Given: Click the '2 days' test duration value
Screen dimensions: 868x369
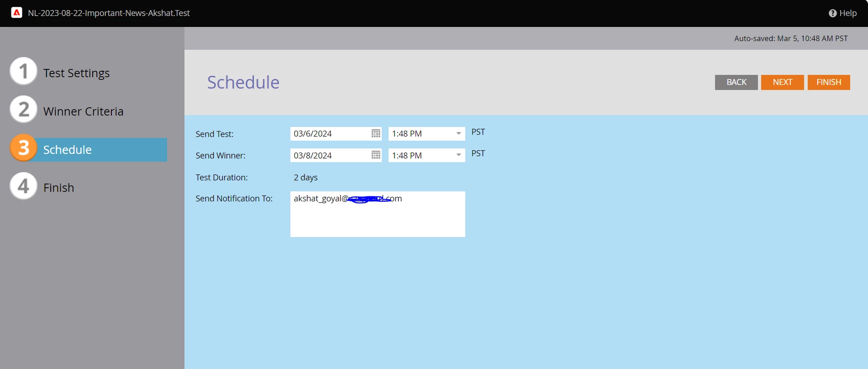Looking at the screenshot, I should [x=305, y=177].
